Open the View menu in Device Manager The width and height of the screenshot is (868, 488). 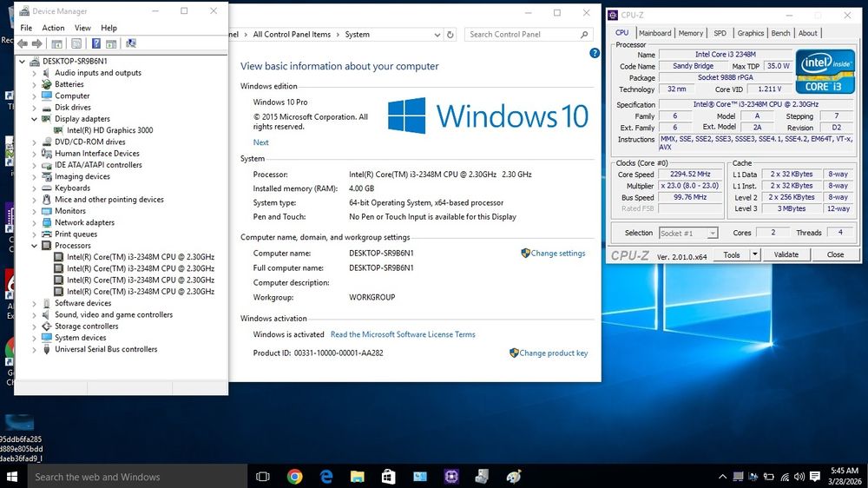click(82, 28)
